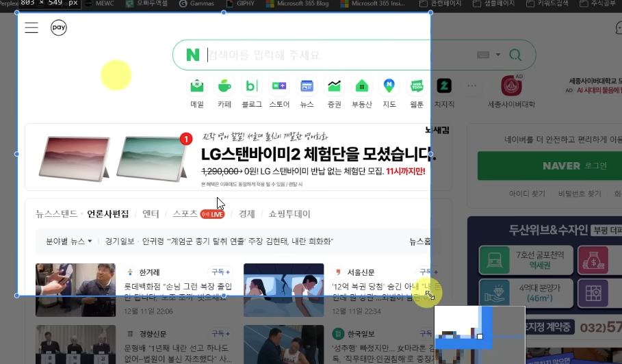Expand the 분야별 뉴스 dropdown
Image resolution: width=622 pixels, height=364 pixels.
(x=69, y=241)
